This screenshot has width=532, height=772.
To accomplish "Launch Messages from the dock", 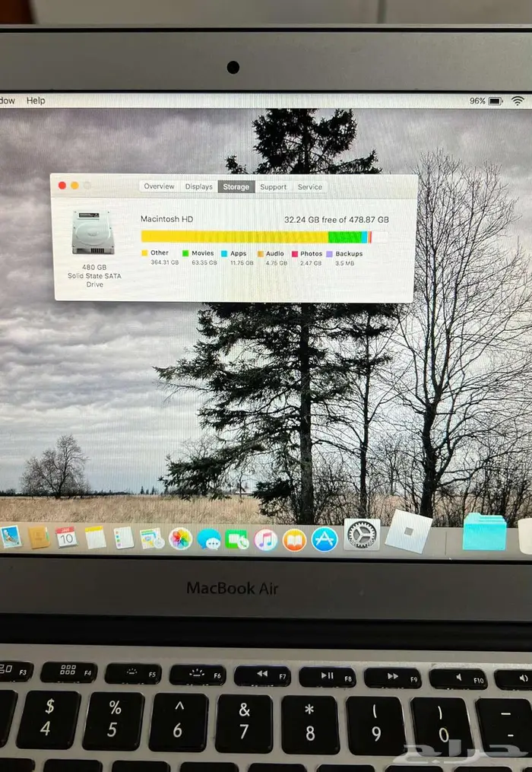I will tap(208, 538).
